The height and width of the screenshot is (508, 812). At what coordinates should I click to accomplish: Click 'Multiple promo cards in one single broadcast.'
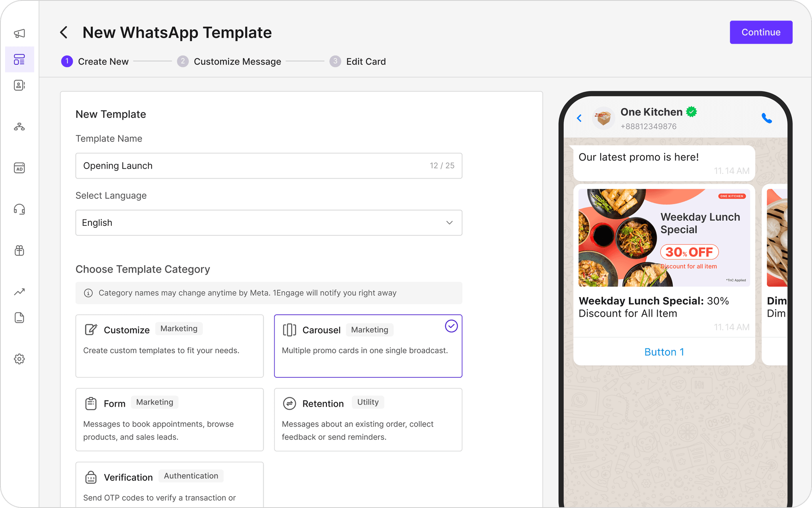[x=365, y=350]
